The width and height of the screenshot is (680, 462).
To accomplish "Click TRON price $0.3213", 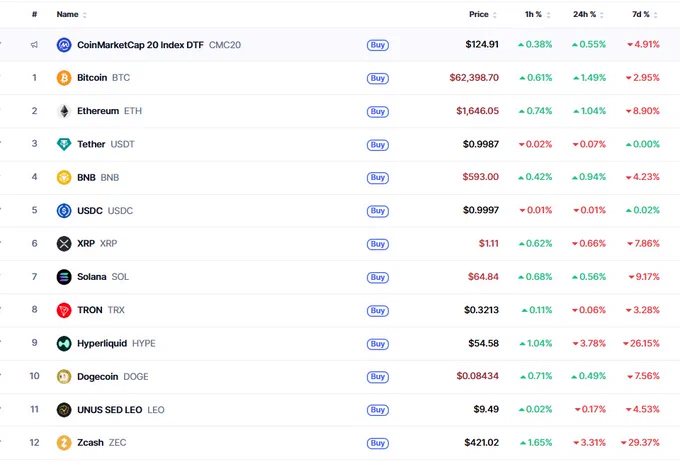I will [x=481, y=310].
